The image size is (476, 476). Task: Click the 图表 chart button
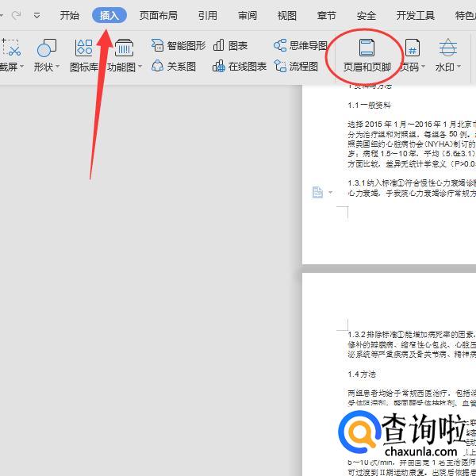click(x=230, y=46)
